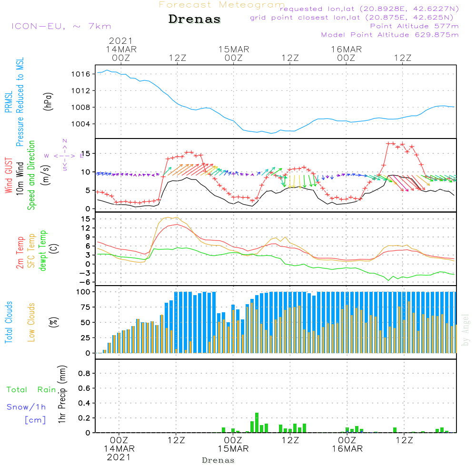Select the green dewpt Temp legend label
476x476 pixels.
[x=43, y=250]
